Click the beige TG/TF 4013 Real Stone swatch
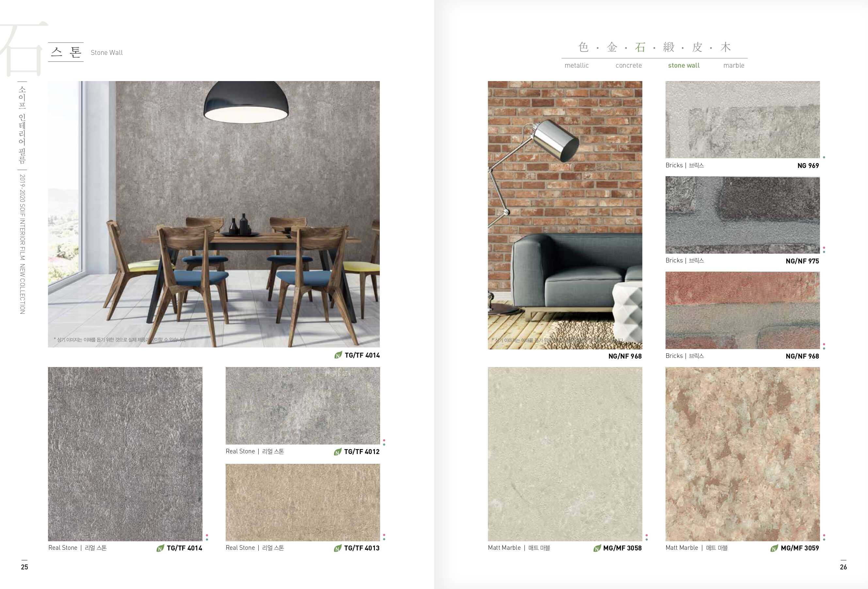Image resolution: width=868 pixels, height=589 pixels. coord(302,502)
